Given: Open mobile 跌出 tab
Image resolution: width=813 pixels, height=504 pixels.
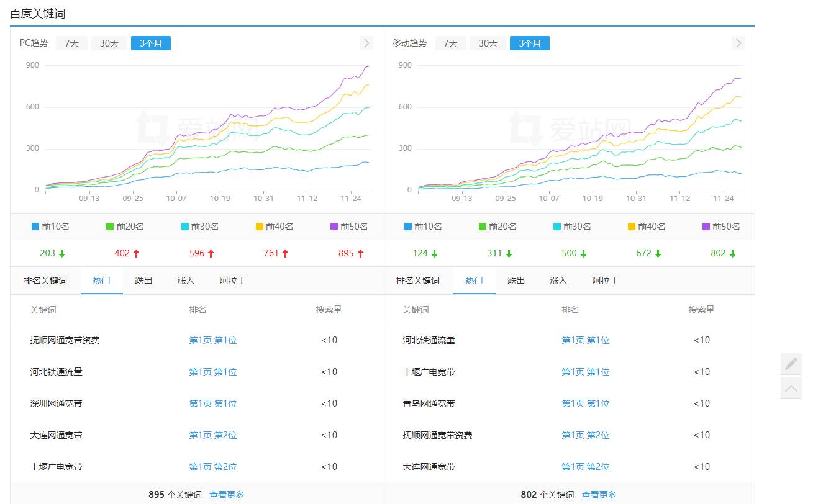Looking at the screenshot, I should coord(517,281).
